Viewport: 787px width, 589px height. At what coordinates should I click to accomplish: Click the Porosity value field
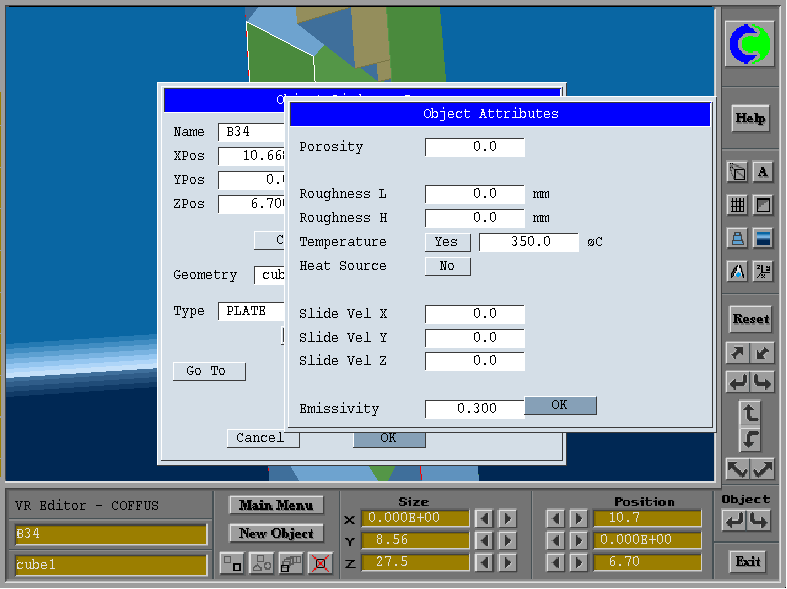point(474,147)
